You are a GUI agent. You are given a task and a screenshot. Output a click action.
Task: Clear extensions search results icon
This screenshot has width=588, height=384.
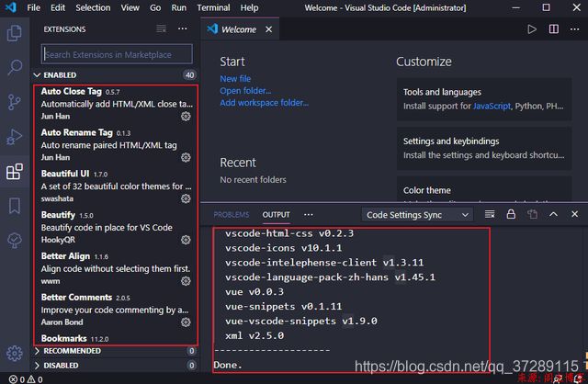pos(162,28)
